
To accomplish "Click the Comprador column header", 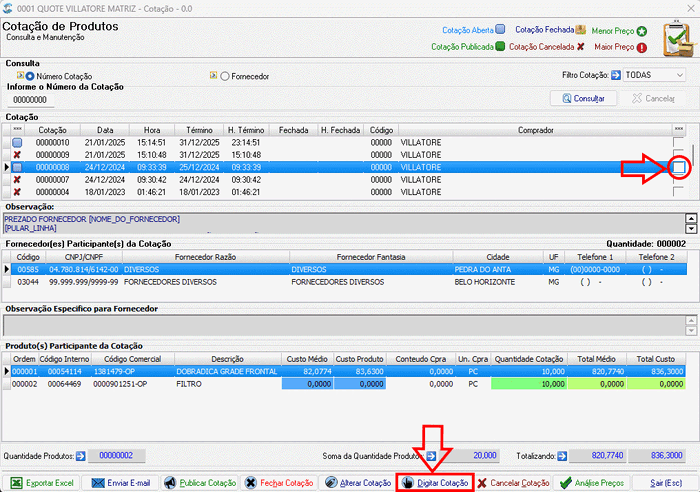I will tap(535, 130).
